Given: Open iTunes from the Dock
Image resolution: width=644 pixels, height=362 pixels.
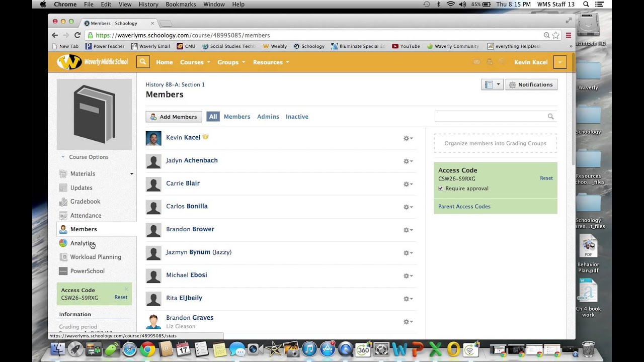Looking at the screenshot, I should point(309,348).
